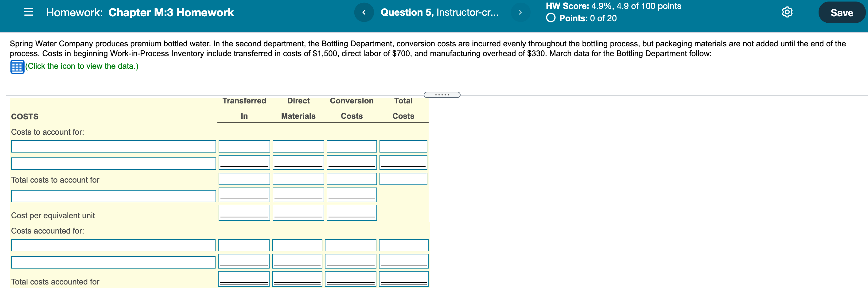This screenshot has height=298, width=868.
Task: Select label field below Total costs to account for
Action: (114, 196)
